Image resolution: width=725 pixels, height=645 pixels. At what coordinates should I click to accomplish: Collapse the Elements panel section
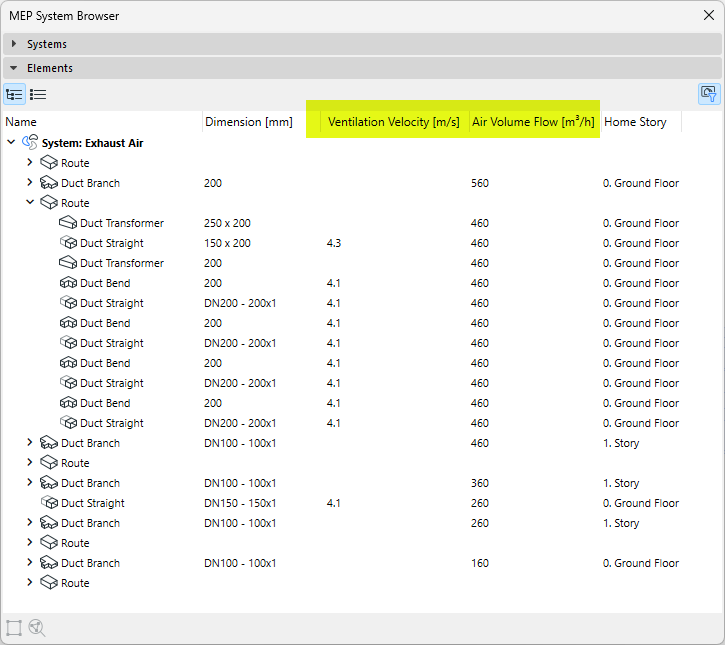(x=14, y=68)
